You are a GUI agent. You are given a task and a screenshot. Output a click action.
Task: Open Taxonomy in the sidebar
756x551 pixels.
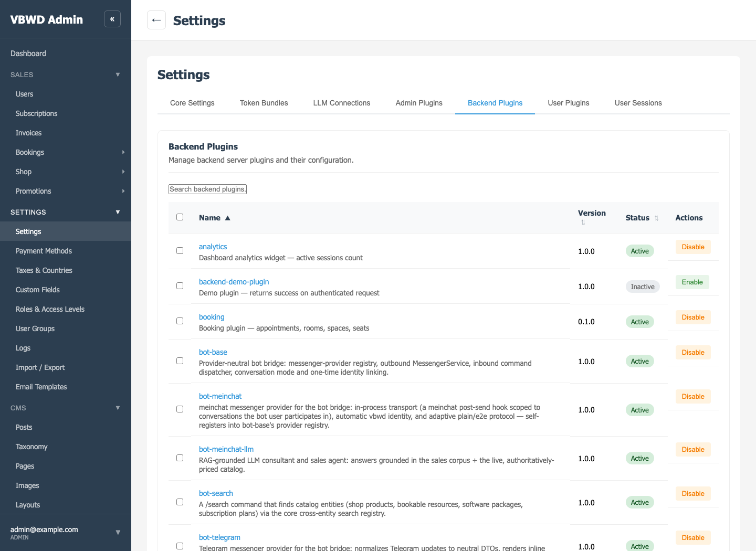coord(66,447)
